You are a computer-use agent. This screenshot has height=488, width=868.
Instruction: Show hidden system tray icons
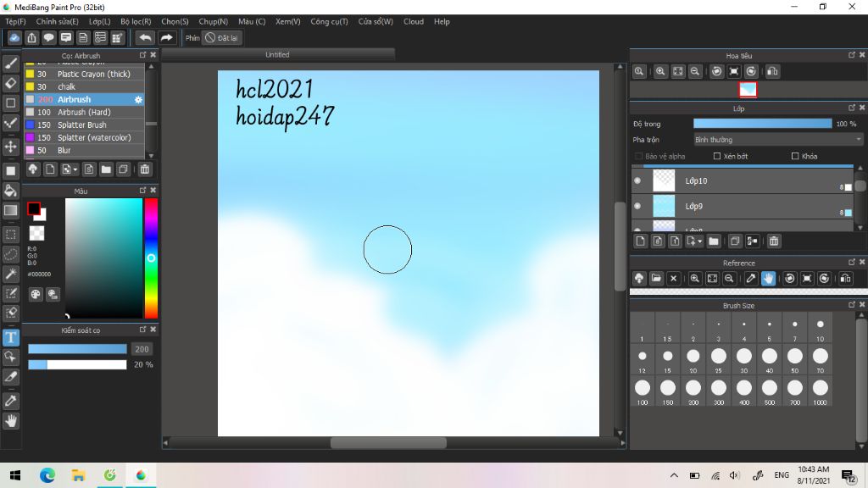tap(674, 475)
